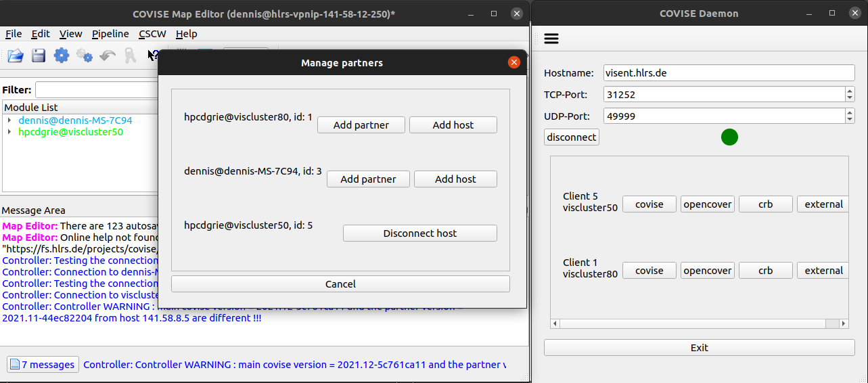Click Exit in the COVISE Daemon window
This screenshot has height=383, width=868.
[700, 347]
